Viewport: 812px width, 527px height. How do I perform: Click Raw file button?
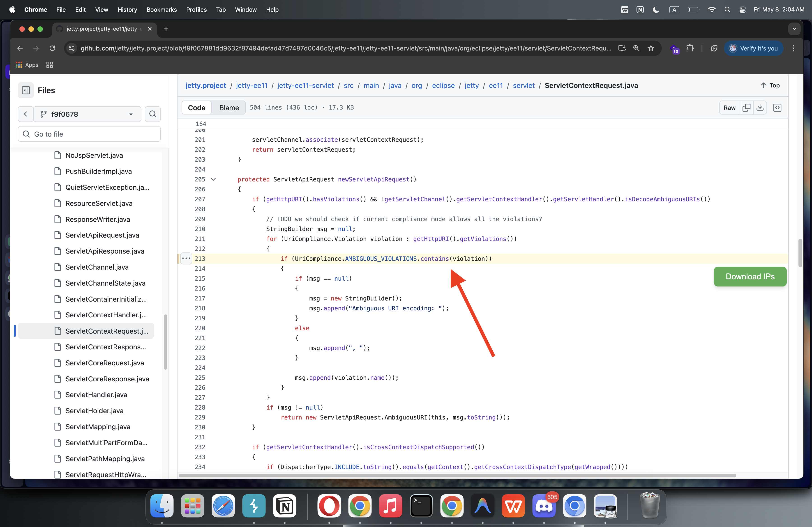(x=729, y=108)
